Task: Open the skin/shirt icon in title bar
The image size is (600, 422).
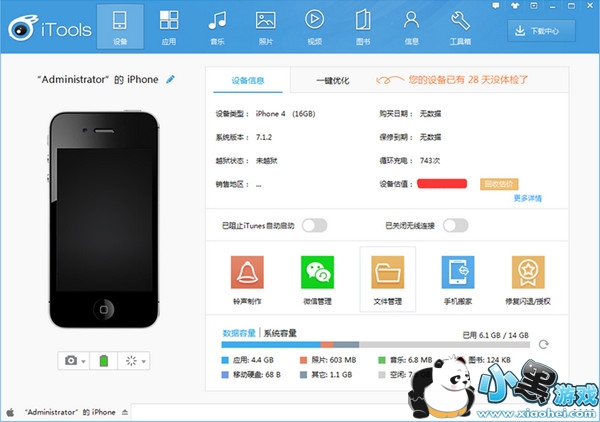Action: pos(515,6)
